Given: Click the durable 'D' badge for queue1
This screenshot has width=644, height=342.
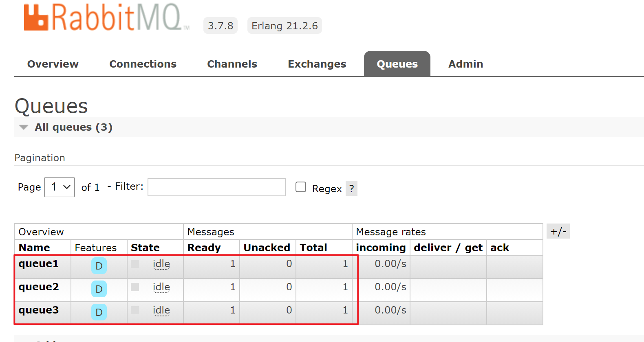Looking at the screenshot, I should 99,266.
